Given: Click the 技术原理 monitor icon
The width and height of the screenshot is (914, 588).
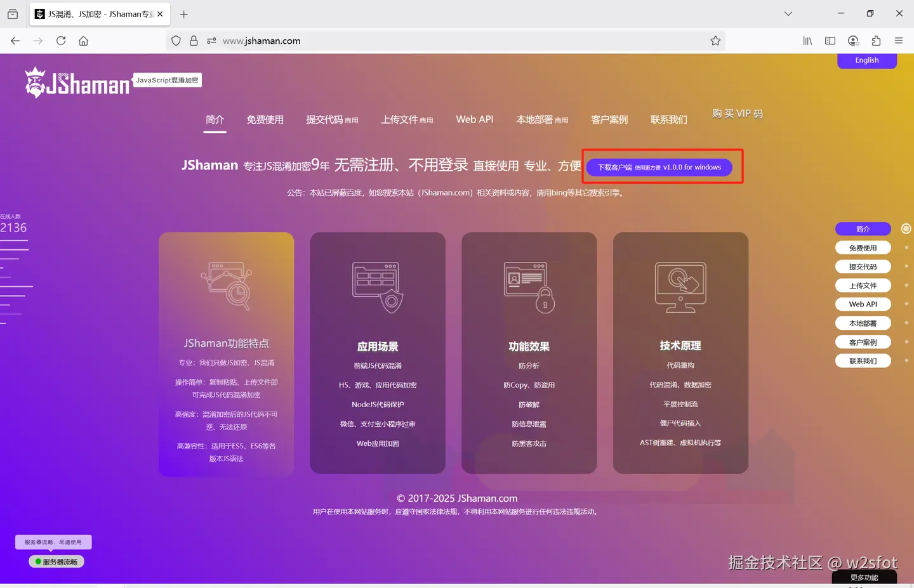Looking at the screenshot, I should (680, 287).
